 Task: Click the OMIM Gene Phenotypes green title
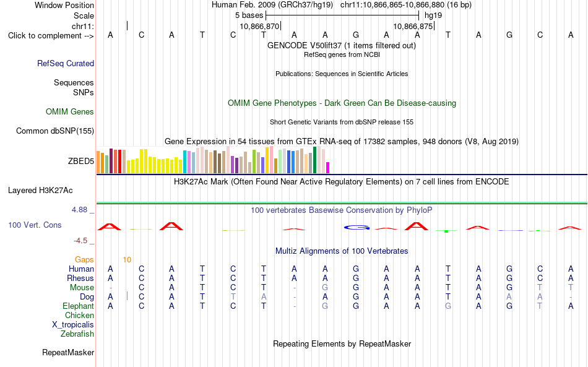pos(342,103)
